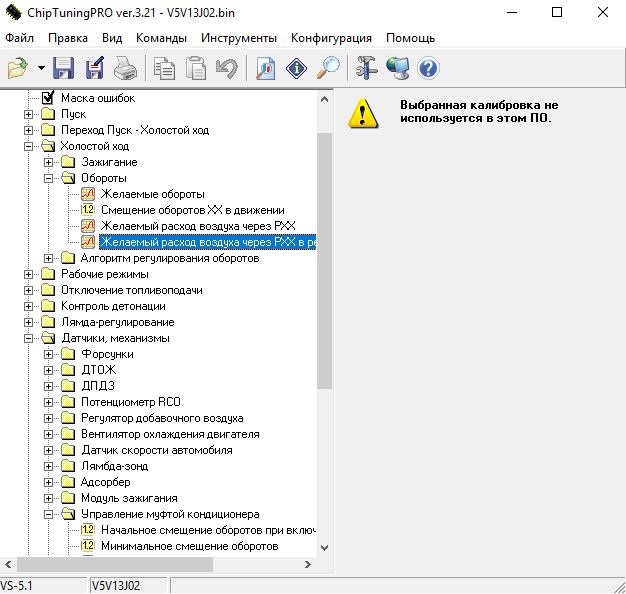This screenshot has height=594, width=626.
Task: Click the Save floppy disk icon
Action: click(x=64, y=68)
